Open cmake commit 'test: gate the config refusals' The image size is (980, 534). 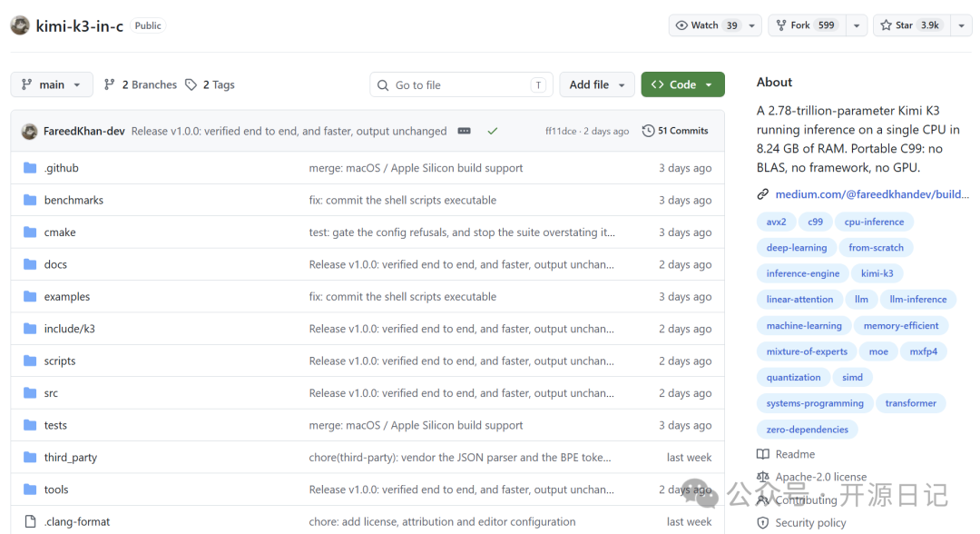click(462, 232)
